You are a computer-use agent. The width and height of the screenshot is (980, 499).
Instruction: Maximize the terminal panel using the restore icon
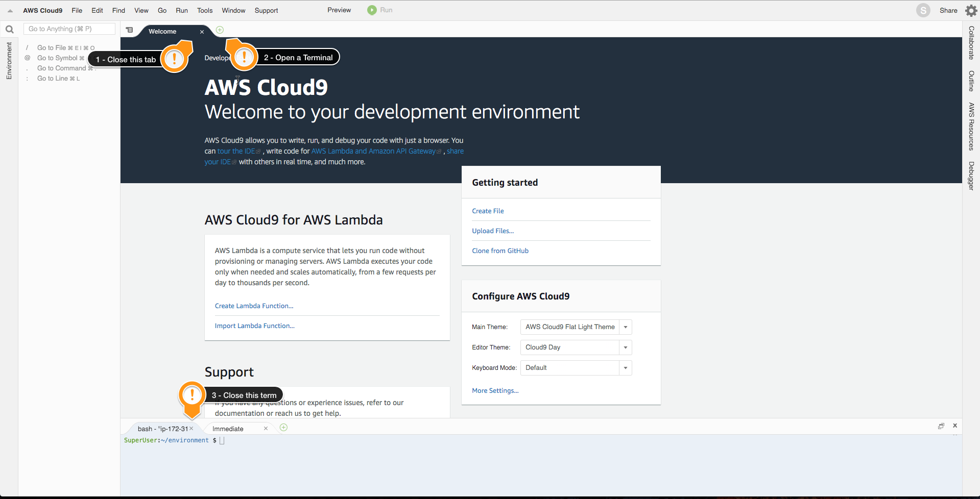coord(941,426)
